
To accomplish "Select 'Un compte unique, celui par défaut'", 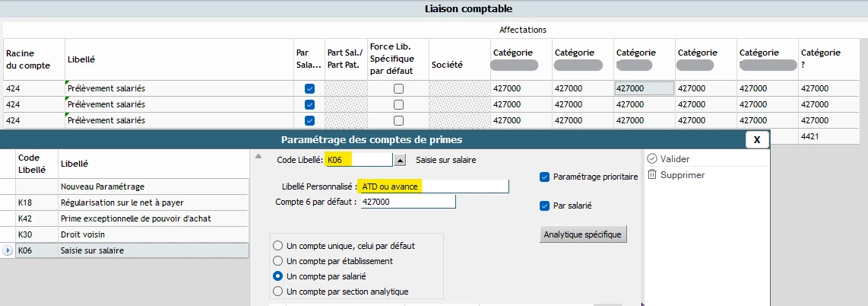I will (277, 246).
